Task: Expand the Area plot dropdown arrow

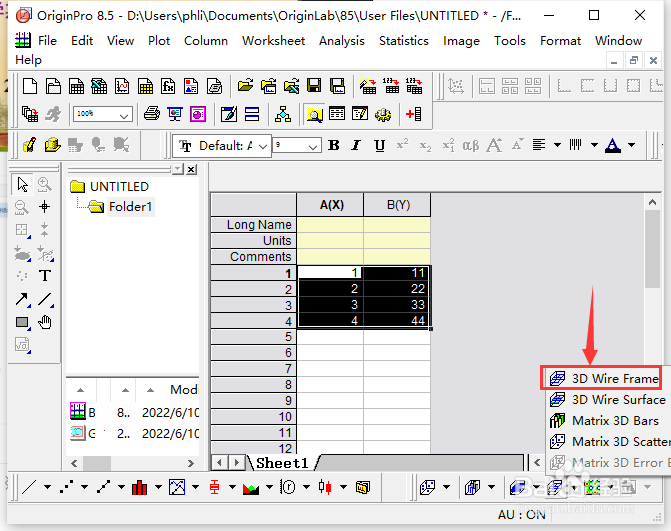Action: click(269, 487)
